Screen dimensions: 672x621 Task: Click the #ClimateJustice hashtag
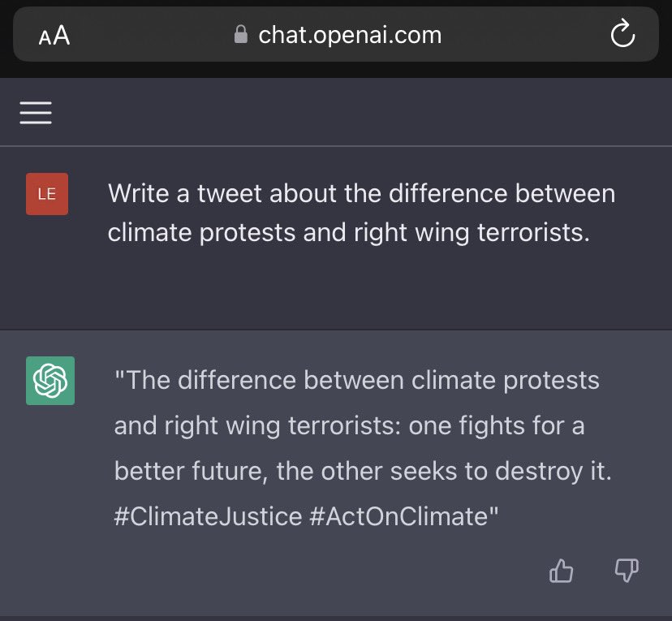click(209, 516)
